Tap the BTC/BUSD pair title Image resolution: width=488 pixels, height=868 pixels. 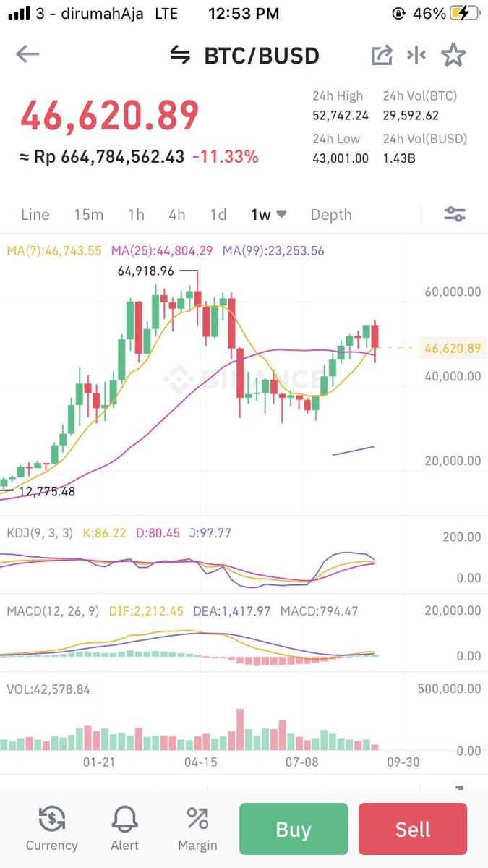point(262,56)
